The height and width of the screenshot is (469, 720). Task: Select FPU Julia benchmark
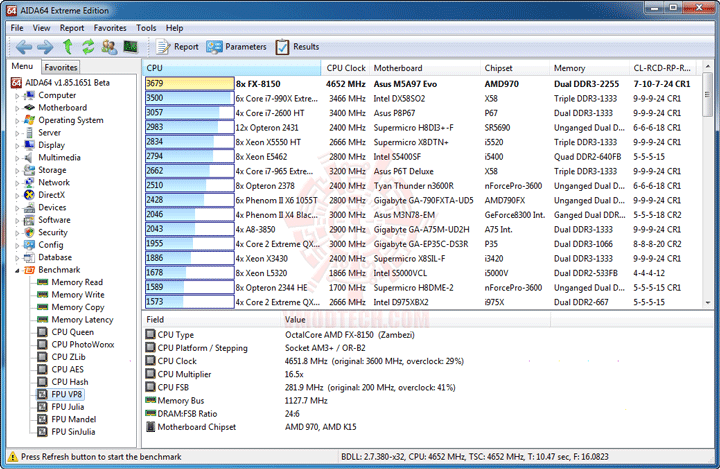68,407
